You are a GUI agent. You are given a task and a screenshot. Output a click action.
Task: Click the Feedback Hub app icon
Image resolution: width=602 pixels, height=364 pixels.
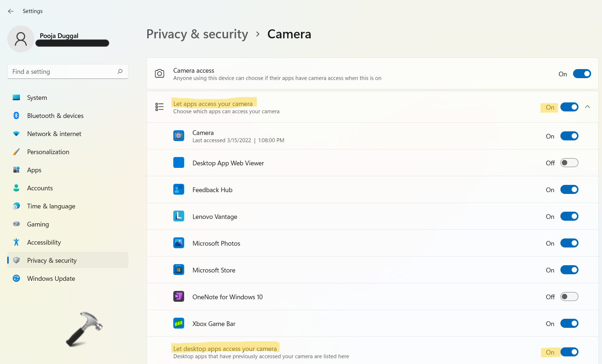click(179, 190)
